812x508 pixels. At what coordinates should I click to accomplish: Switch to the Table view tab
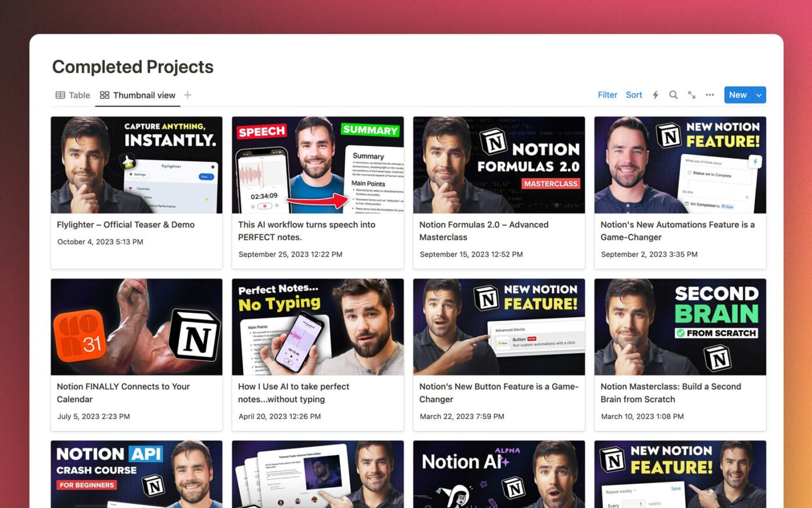(79, 95)
